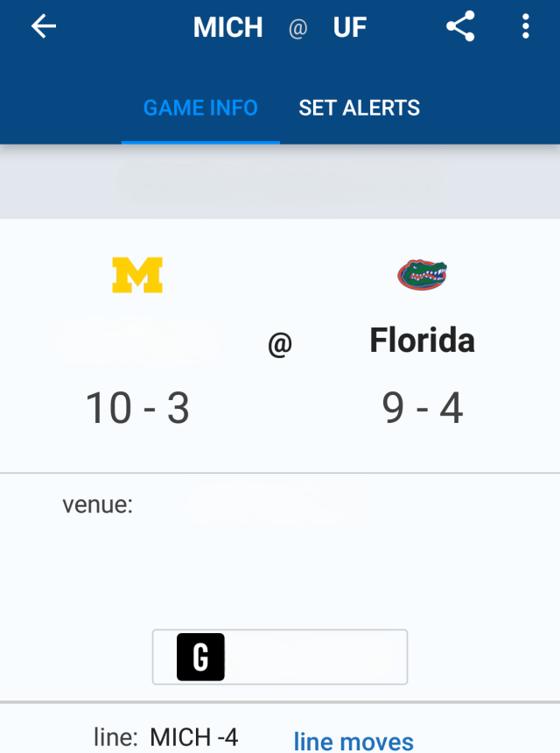Tap the MICH -4 betting line
Viewport: 560px width, 753px height.
193,737
